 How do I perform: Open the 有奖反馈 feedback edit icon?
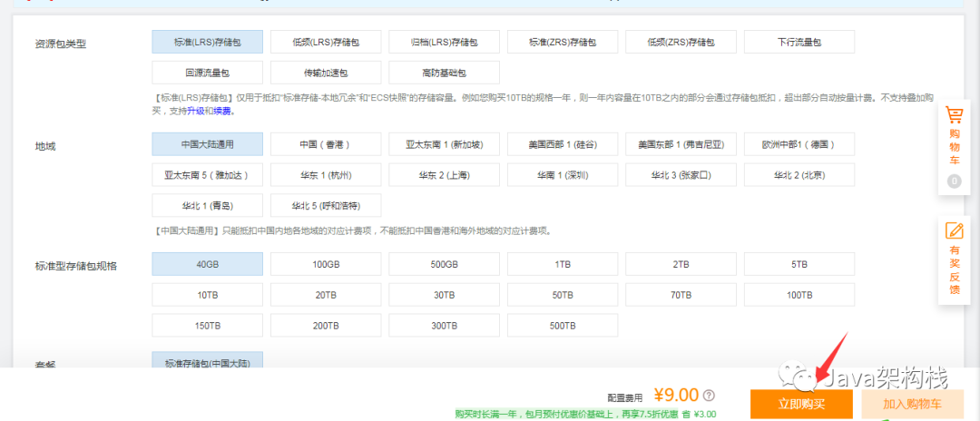point(954,230)
